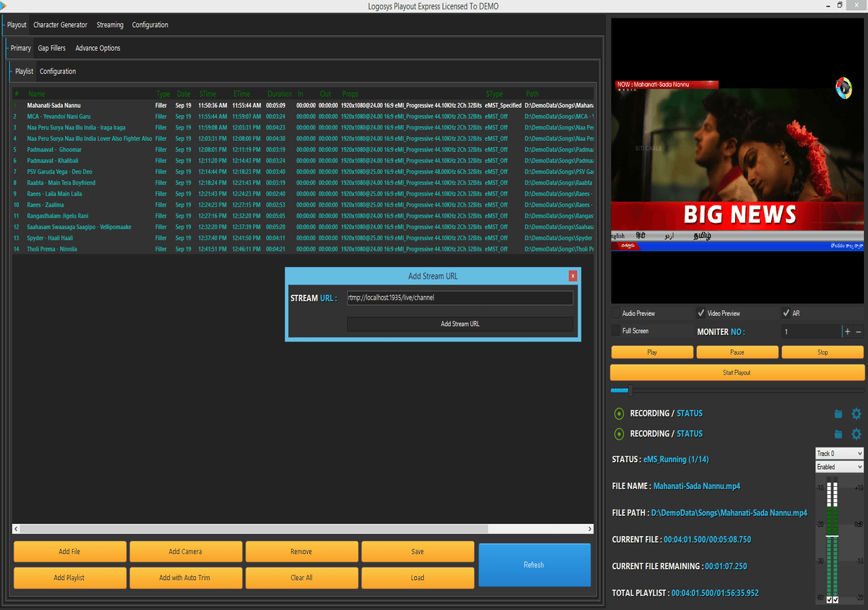The width and height of the screenshot is (868, 610).
Task: Click the record indicator in the first RECORDING row
Action: click(x=618, y=413)
